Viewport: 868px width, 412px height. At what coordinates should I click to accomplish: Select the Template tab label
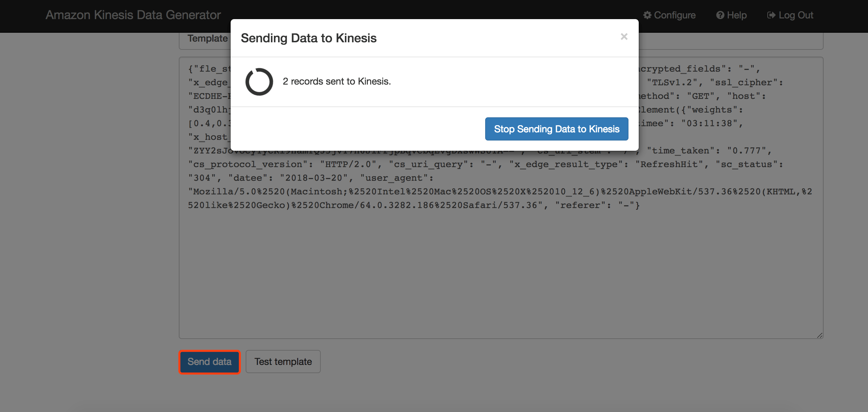click(207, 38)
